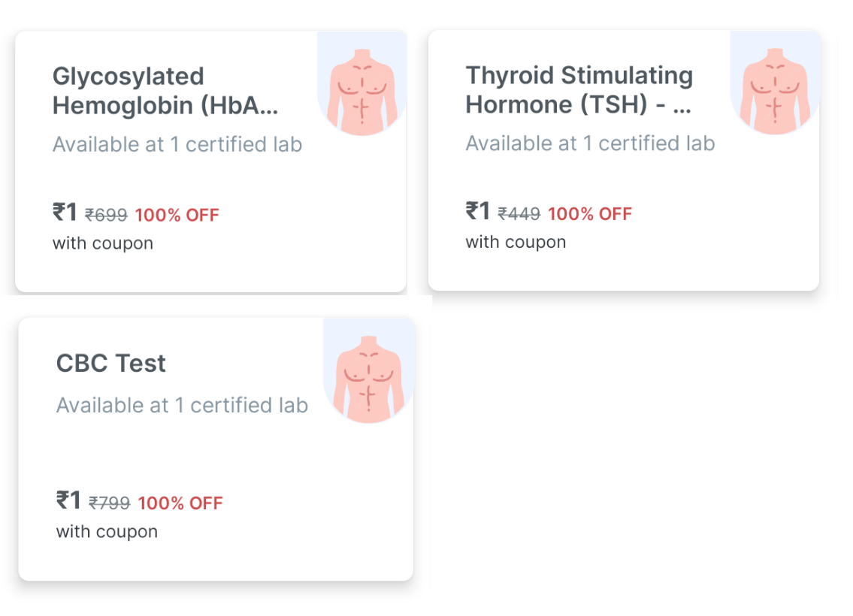
Task: Click the 100% OFF label on HbA card
Action: [177, 216]
